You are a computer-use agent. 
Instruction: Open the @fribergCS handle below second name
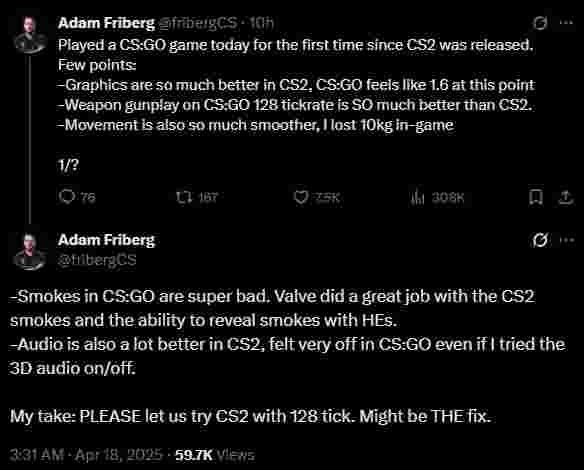pos(97,260)
